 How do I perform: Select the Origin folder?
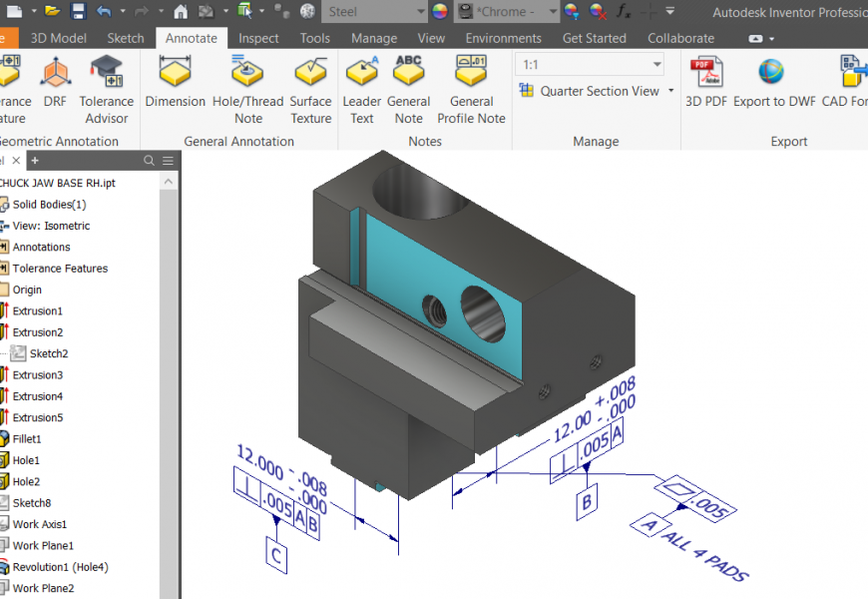[27, 290]
